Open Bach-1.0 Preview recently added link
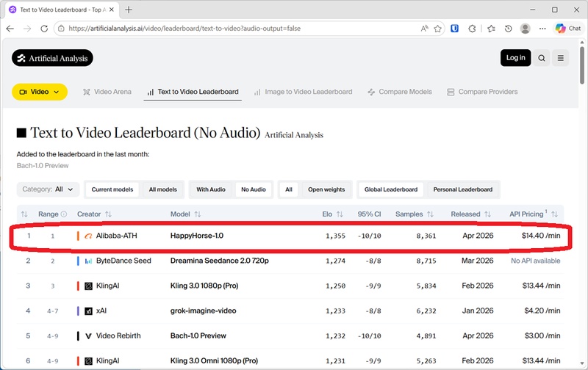The width and height of the screenshot is (588, 370). 43,165
